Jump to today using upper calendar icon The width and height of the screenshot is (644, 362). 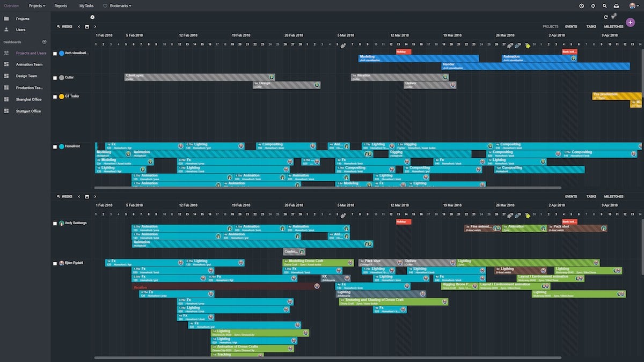coord(87,26)
